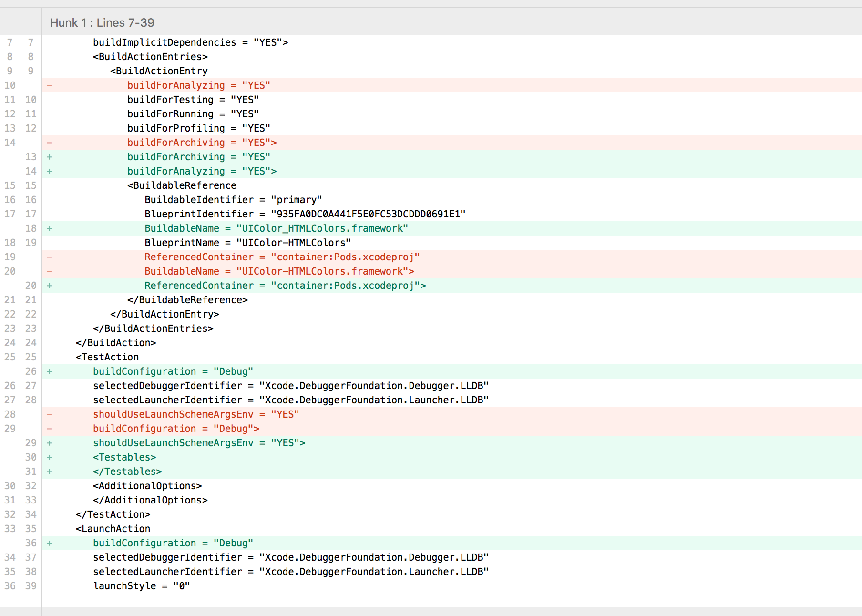The width and height of the screenshot is (862, 616).
Task: Click plus marker on new line 26
Action: tap(49, 371)
